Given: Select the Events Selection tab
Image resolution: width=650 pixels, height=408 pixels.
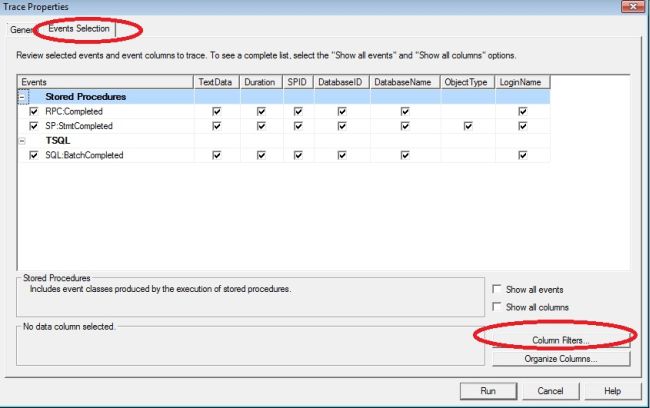Looking at the screenshot, I should point(79,29).
